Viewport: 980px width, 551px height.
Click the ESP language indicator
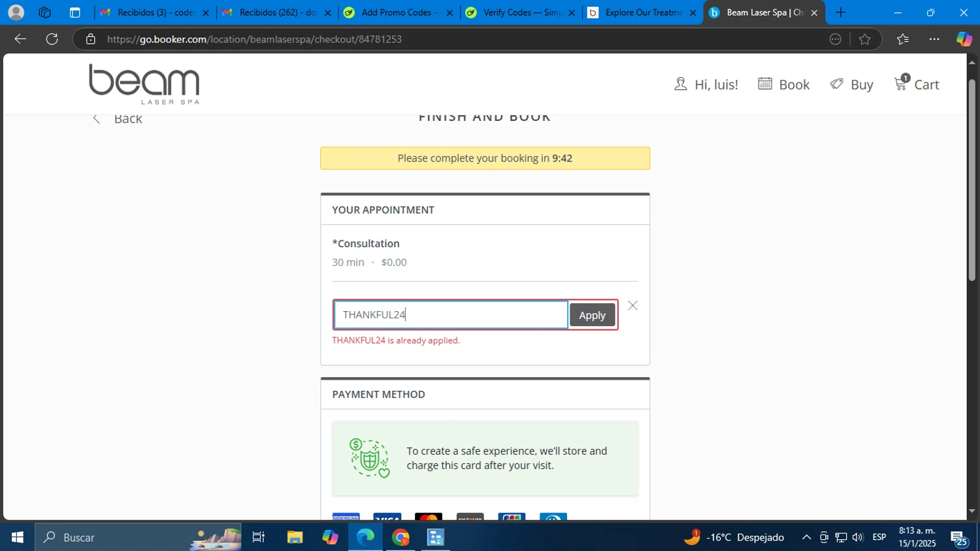pos(879,537)
